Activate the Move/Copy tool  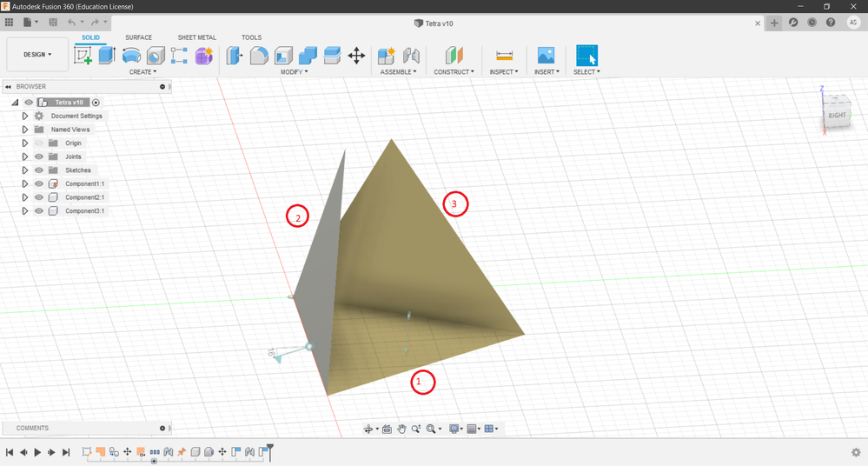(x=356, y=56)
